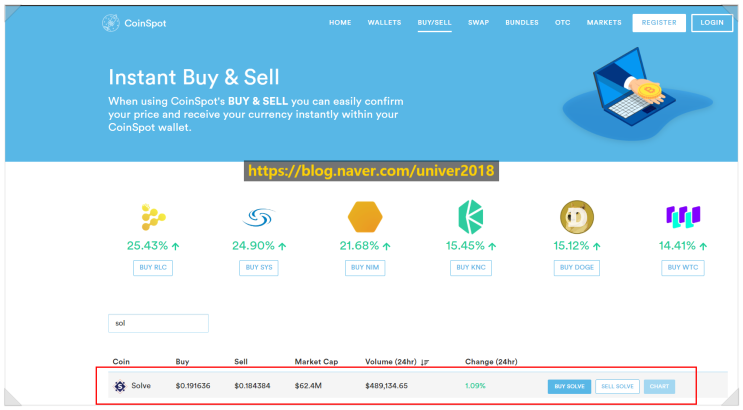The height and width of the screenshot is (410, 743).
Task: Sort by the Buy column header
Action: [182, 362]
